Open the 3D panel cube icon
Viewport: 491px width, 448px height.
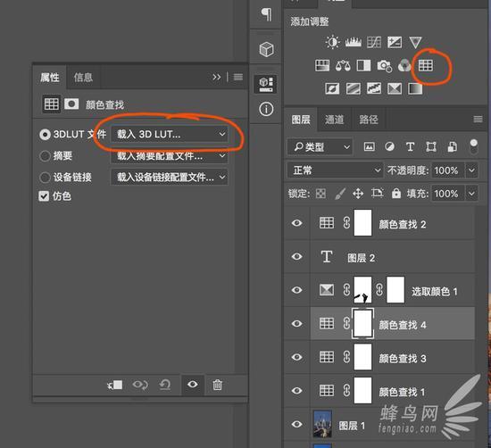click(266, 49)
